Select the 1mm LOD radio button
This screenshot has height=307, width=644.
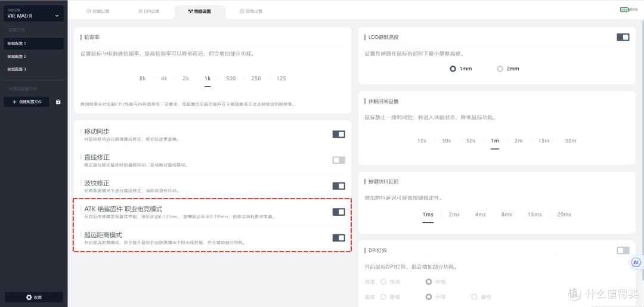point(453,69)
